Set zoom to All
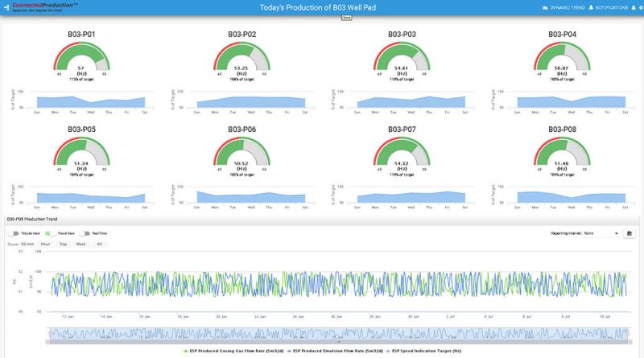Image resolution: width=644 pixels, height=358 pixels. coord(99,244)
